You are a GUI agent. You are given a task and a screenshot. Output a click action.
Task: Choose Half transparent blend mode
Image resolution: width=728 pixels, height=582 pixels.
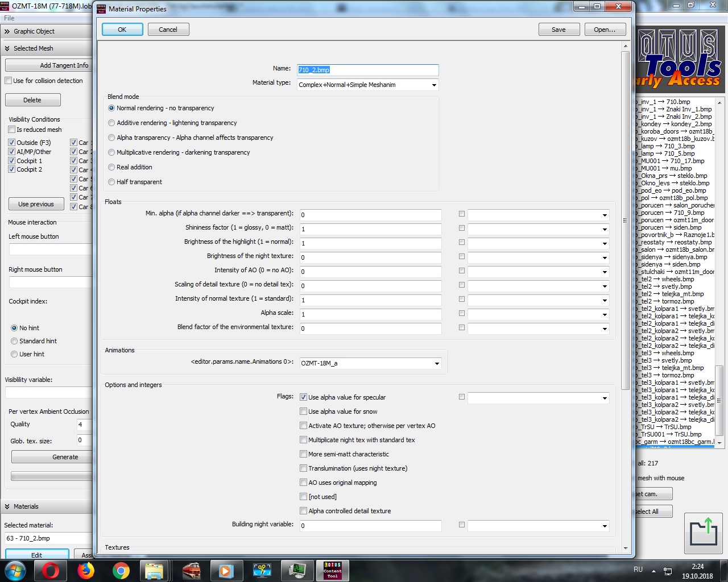(111, 182)
